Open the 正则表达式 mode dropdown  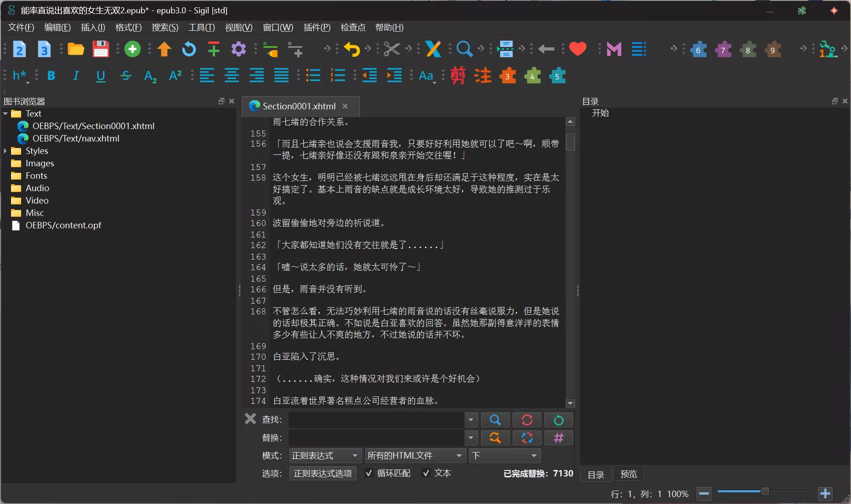324,455
